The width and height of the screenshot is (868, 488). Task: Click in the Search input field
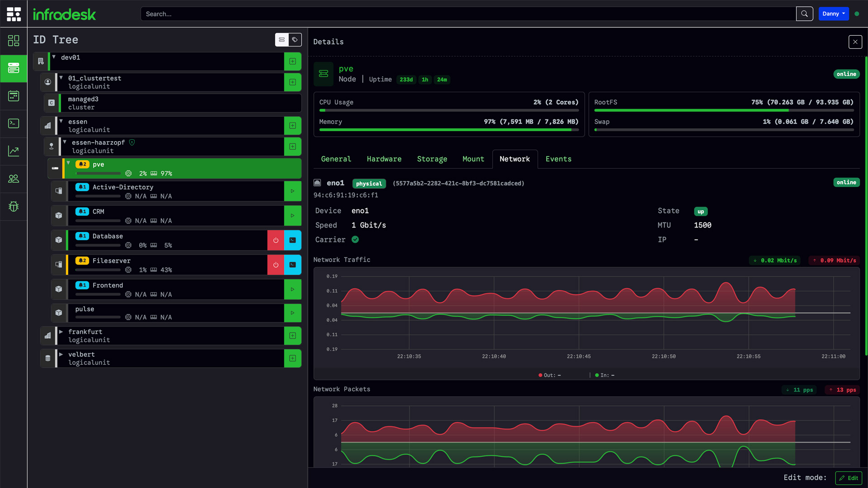click(x=468, y=14)
